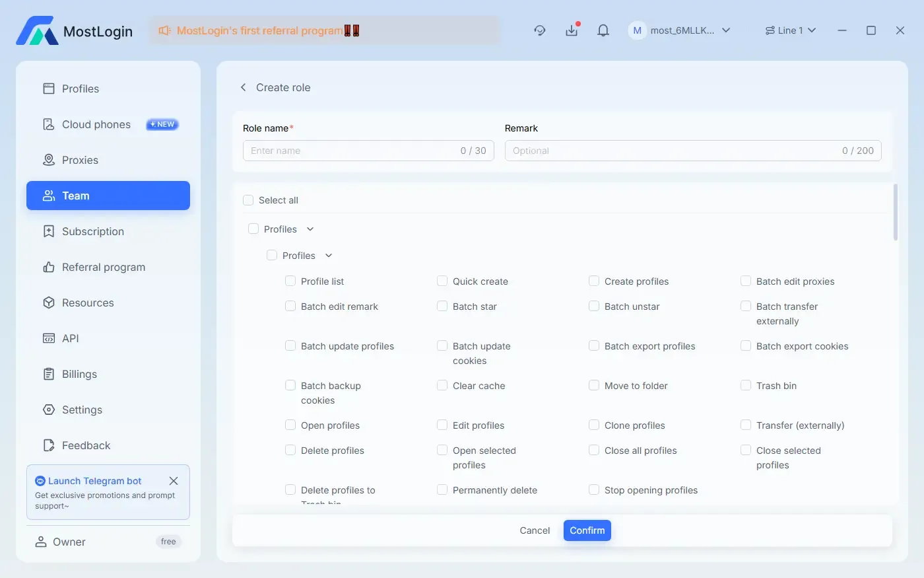Collapse the outer Profiles permissions group
The height and width of the screenshot is (578, 924).
(x=309, y=229)
